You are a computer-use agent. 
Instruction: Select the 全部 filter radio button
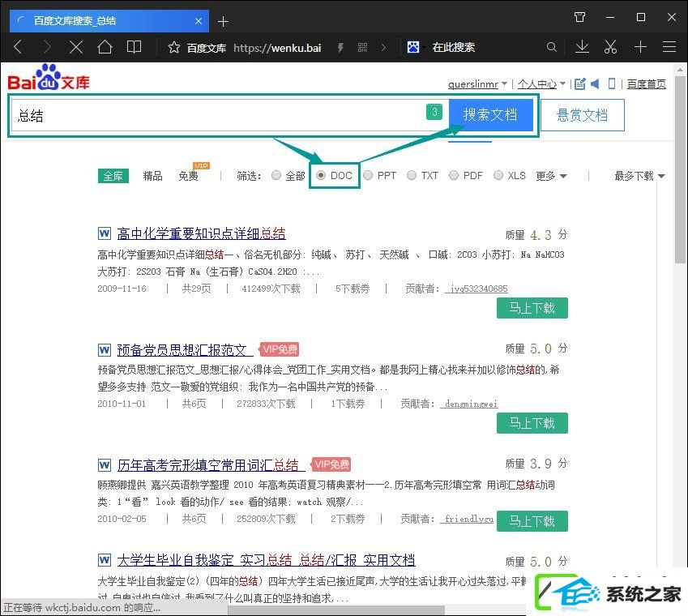pos(276,176)
